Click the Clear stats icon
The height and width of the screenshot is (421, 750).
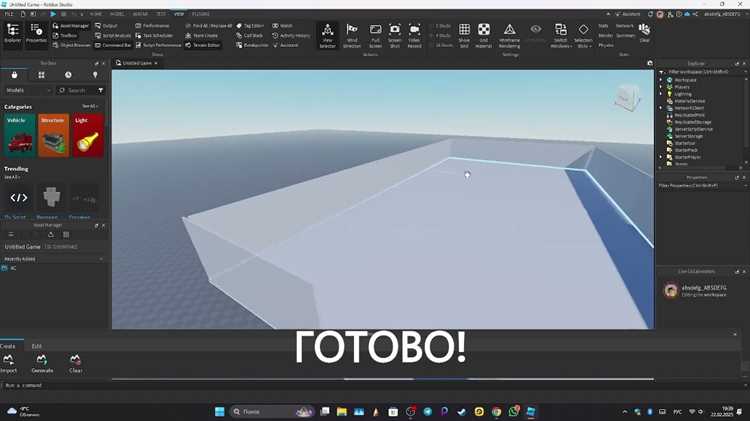pos(644,33)
